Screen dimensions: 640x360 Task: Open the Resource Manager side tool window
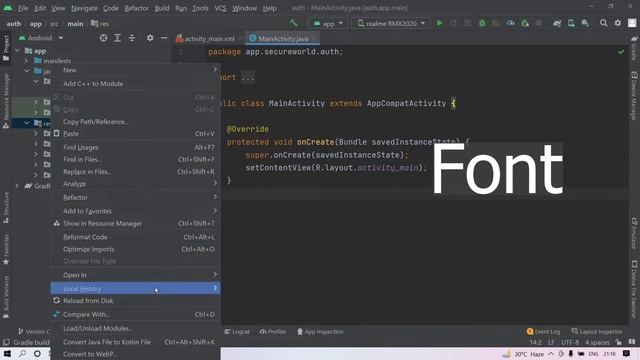click(x=6, y=100)
